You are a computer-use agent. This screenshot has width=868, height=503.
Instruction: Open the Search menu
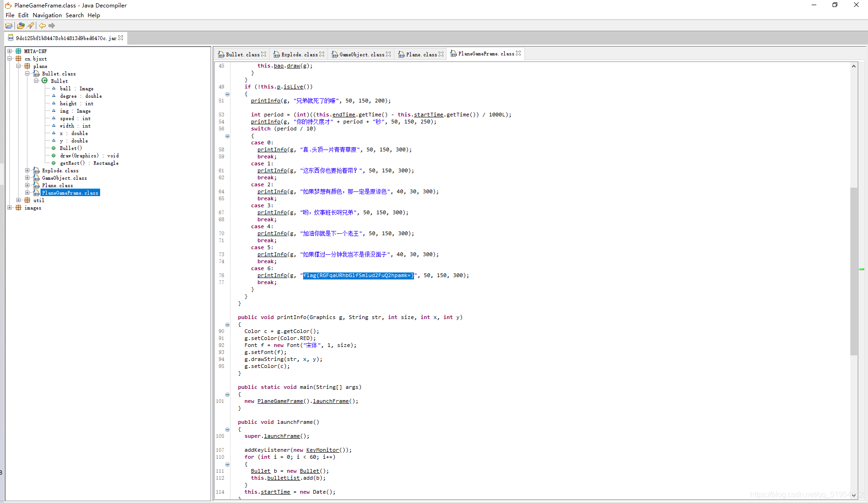(x=75, y=15)
